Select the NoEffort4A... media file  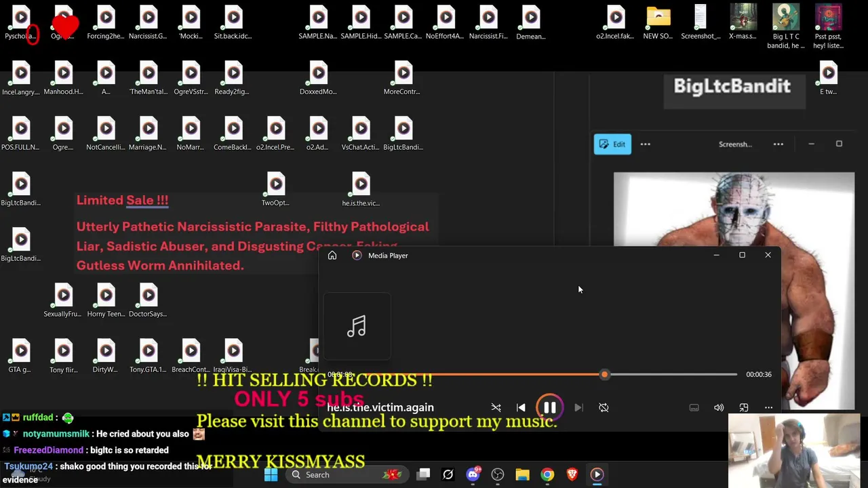446,23
